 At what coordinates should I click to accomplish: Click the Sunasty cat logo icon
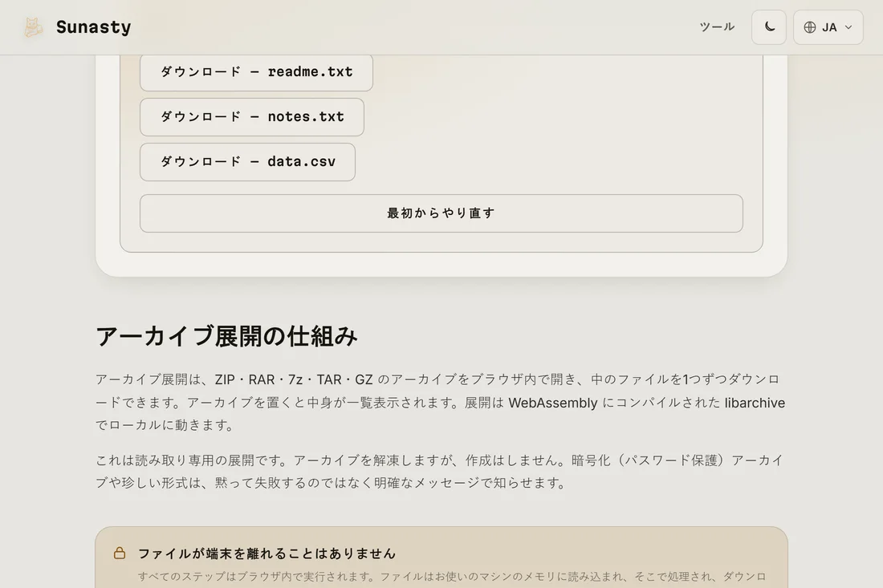click(33, 27)
